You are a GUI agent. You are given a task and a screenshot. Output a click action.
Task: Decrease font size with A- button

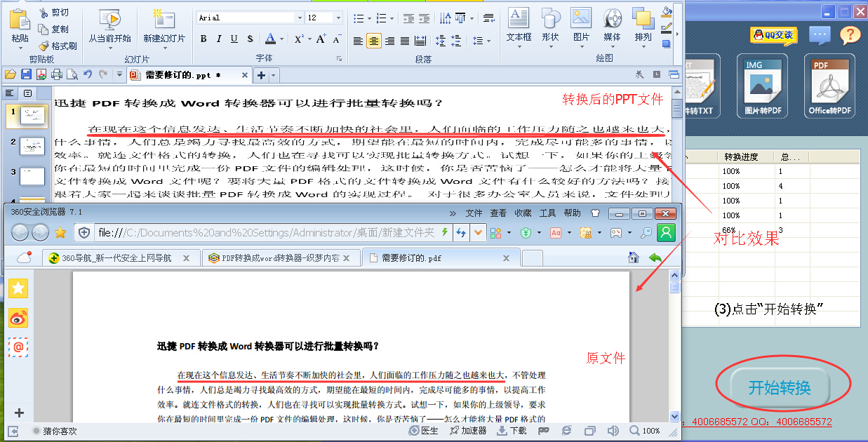[335, 39]
